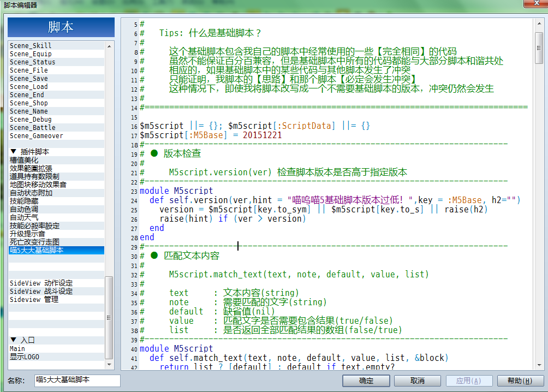Select the Scene_Shop script

[x=56, y=103]
